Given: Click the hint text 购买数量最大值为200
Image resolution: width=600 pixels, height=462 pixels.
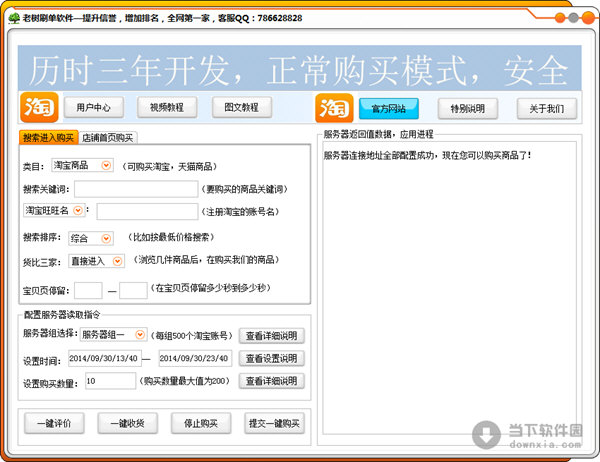Looking at the screenshot, I should [184, 381].
